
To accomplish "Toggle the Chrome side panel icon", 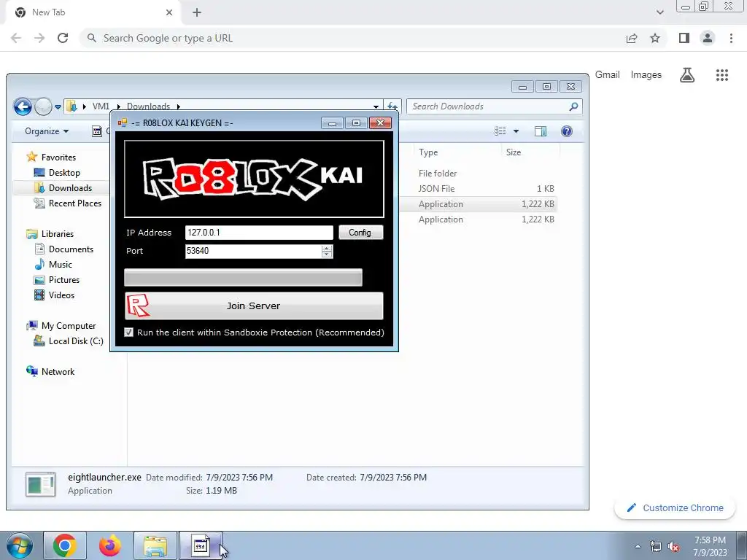I will 684,38.
